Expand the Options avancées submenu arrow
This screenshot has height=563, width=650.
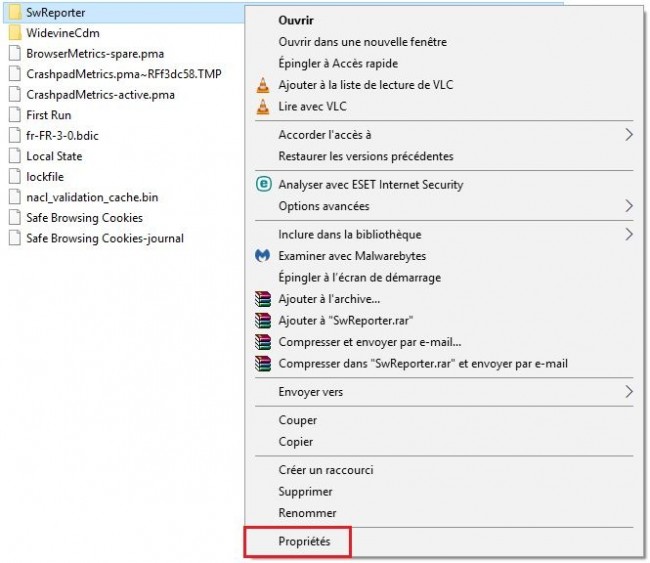click(629, 206)
